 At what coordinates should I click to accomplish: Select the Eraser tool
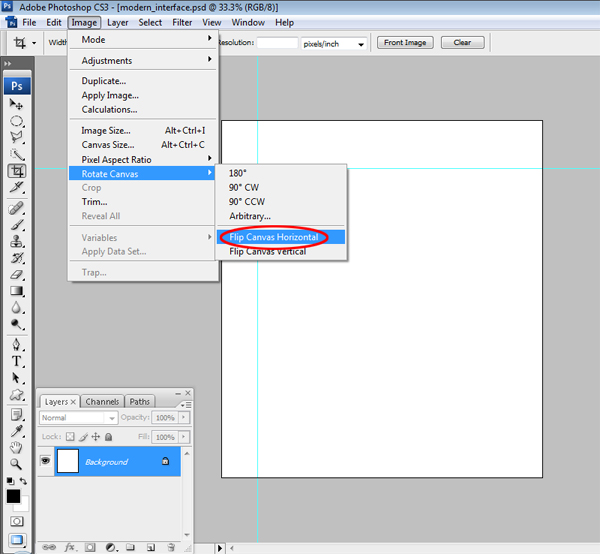(x=16, y=274)
